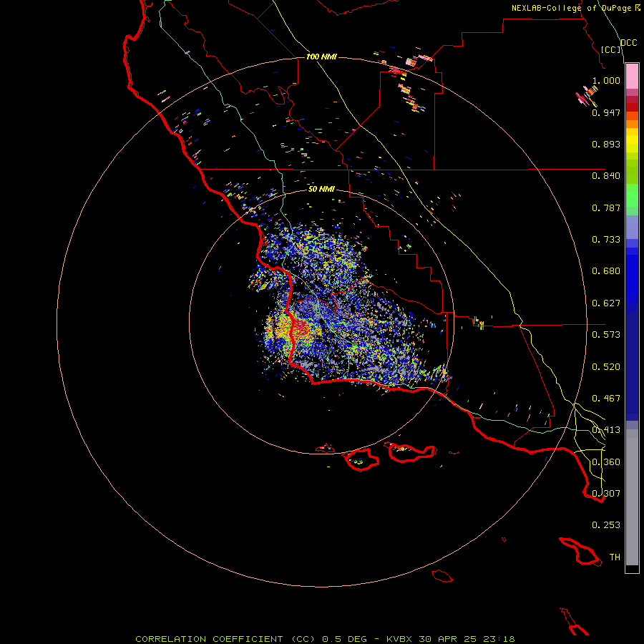This screenshot has height=644, width=644.
Task: Pick the yellow swatch on the color bar
Action: tap(632, 140)
